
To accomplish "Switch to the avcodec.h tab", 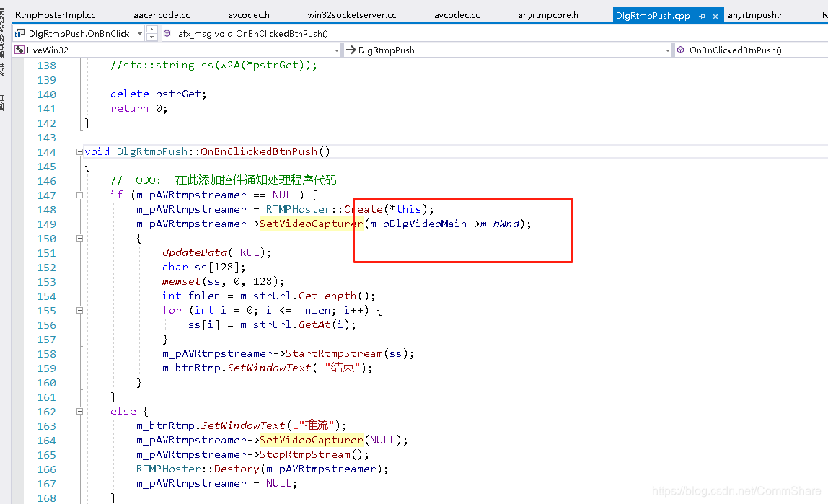I will click(248, 14).
